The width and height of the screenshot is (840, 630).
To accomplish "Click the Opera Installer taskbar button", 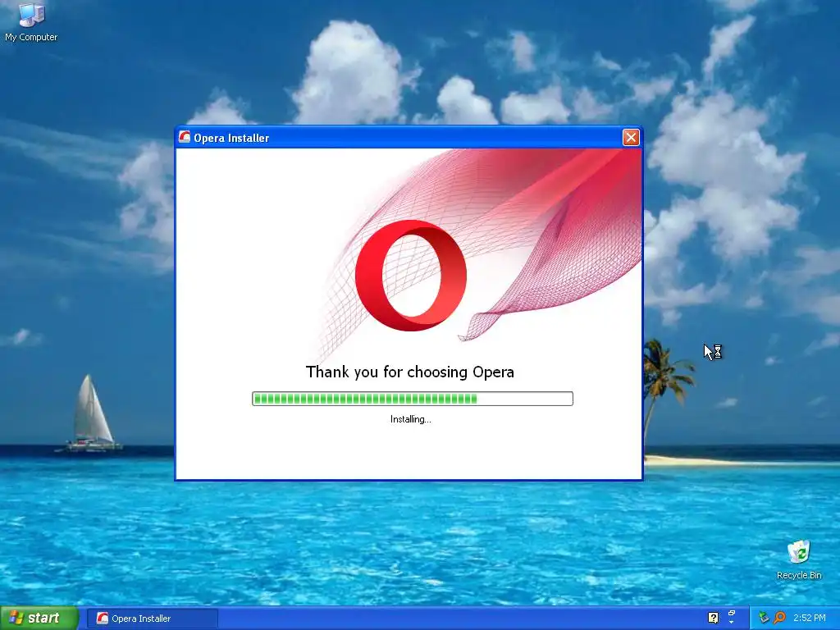I will [x=152, y=619].
